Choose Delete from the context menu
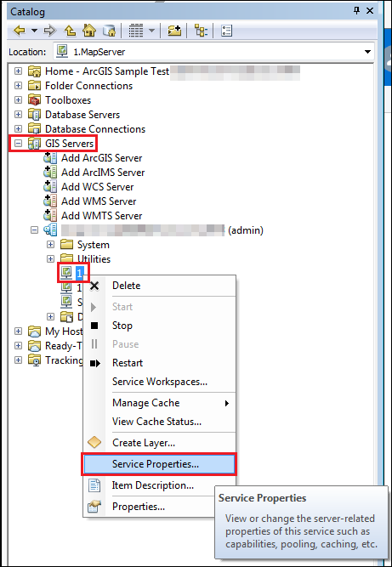 pos(160,286)
